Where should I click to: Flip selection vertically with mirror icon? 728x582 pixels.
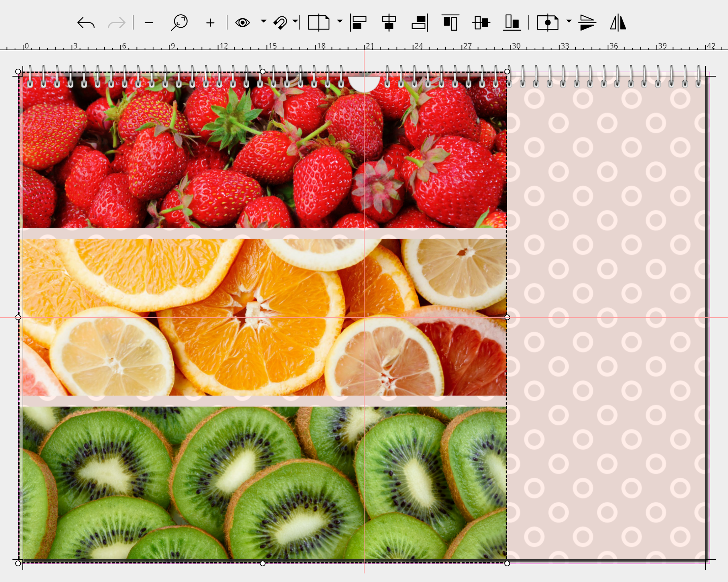pos(587,23)
